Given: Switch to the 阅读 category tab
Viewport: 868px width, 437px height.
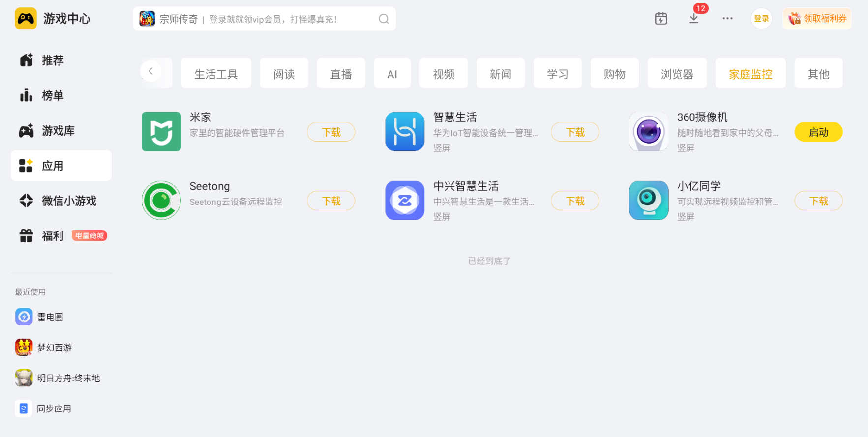Looking at the screenshot, I should [x=284, y=73].
